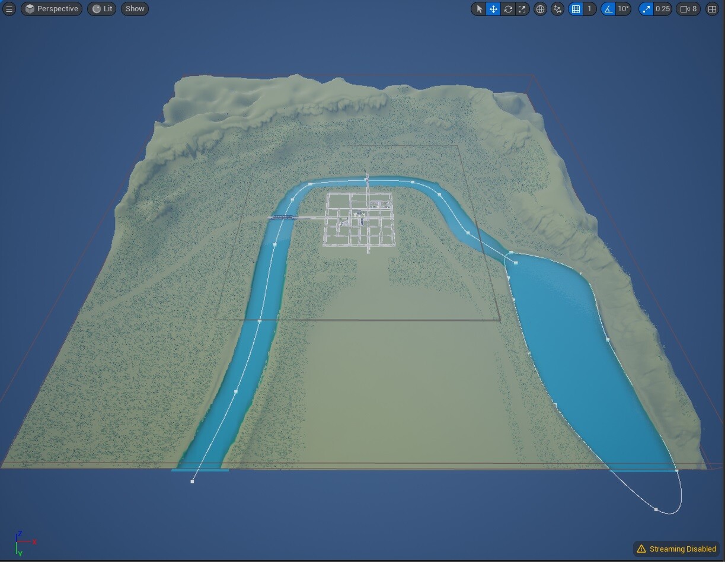
Task: Open camera speed setting 8
Action: 689,9
